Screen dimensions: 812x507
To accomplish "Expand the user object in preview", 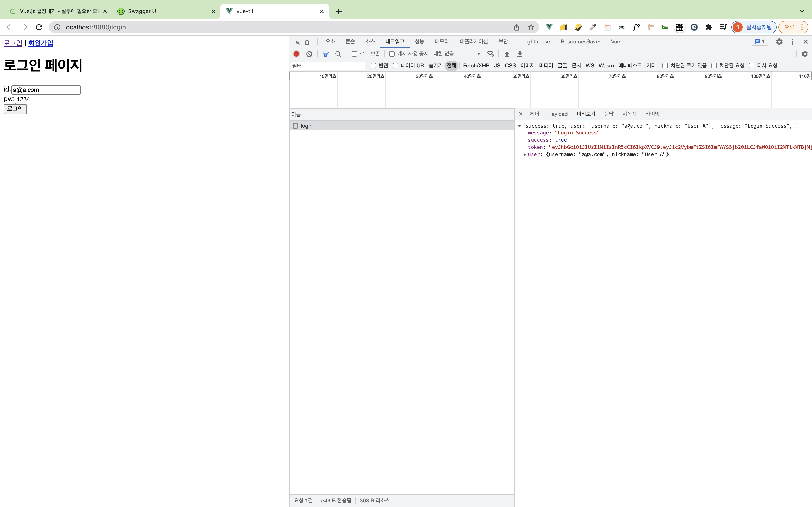I will click(525, 155).
